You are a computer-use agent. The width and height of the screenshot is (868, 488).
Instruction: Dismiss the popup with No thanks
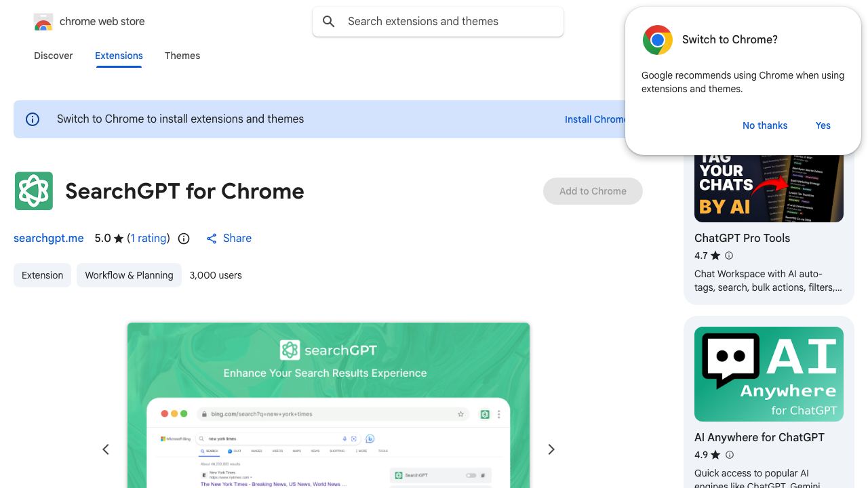[x=765, y=125]
